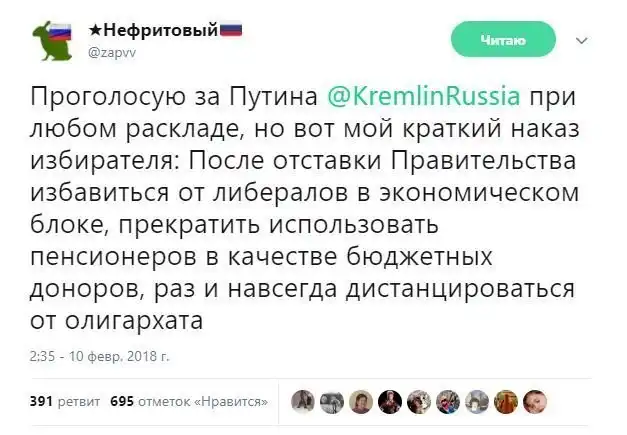Expand the tweet options chevron
627x435 pixels.
[581, 41]
